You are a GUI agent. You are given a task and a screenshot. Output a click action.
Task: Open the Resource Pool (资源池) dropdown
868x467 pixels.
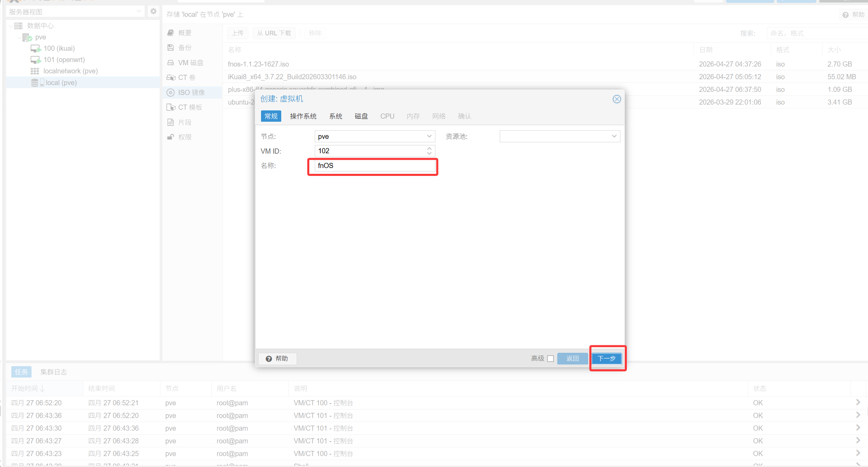tap(614, 136)
